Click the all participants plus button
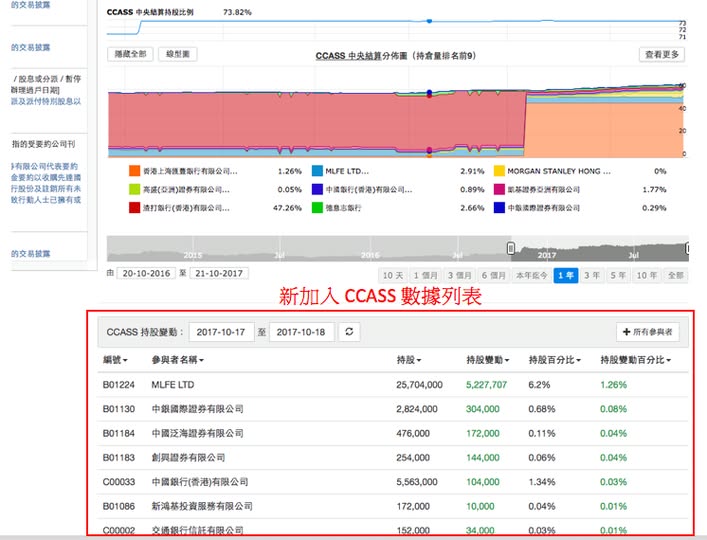The height and width of the screenshot is (540, 707). tap(647, 332)
